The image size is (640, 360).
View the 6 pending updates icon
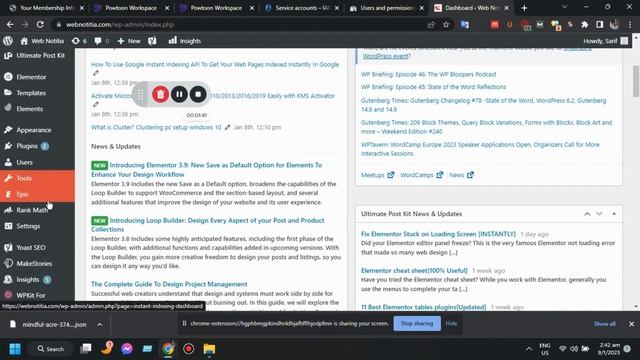79,41
